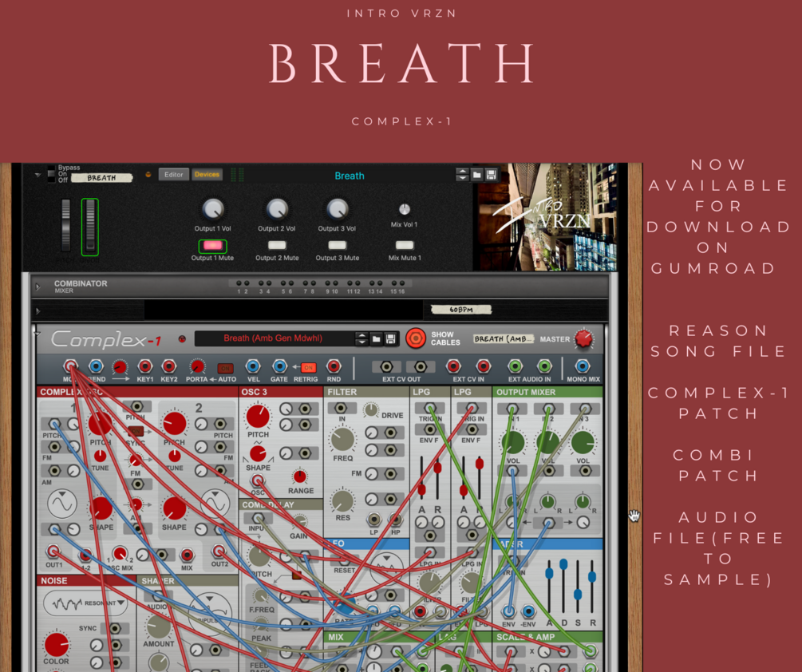802x672 pixels.
Task: Toggle the Output 2 Mute button
Action: 277,245
